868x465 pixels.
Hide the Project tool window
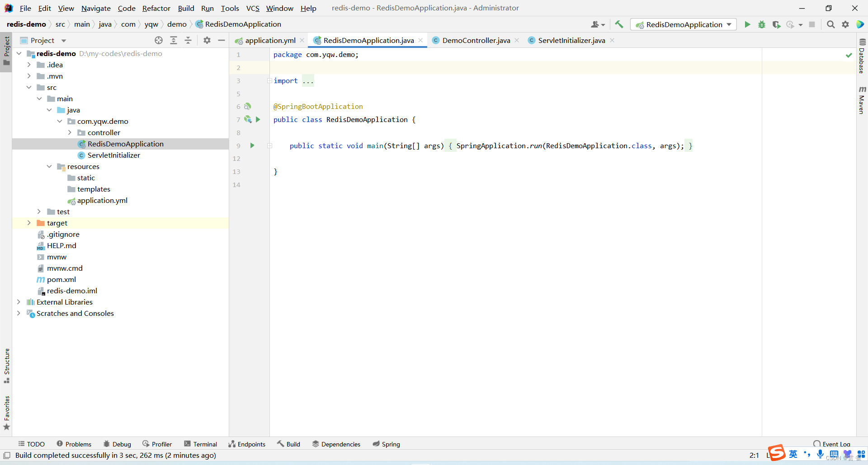[x=222, y=40]
